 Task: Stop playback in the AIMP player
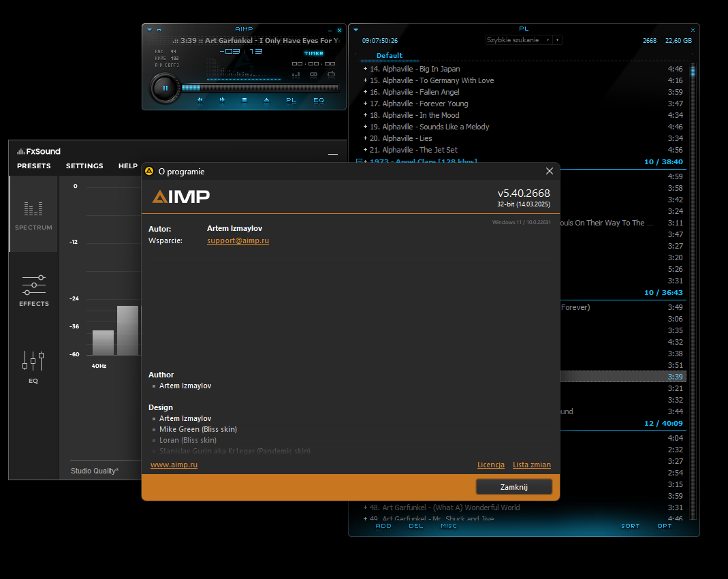(x=244, y=100)
